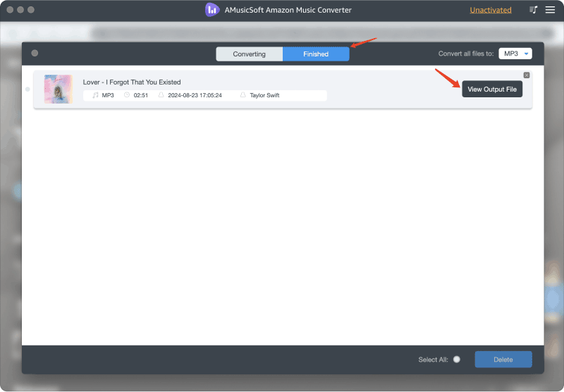Click the window minimize button

tap(20, 10)
